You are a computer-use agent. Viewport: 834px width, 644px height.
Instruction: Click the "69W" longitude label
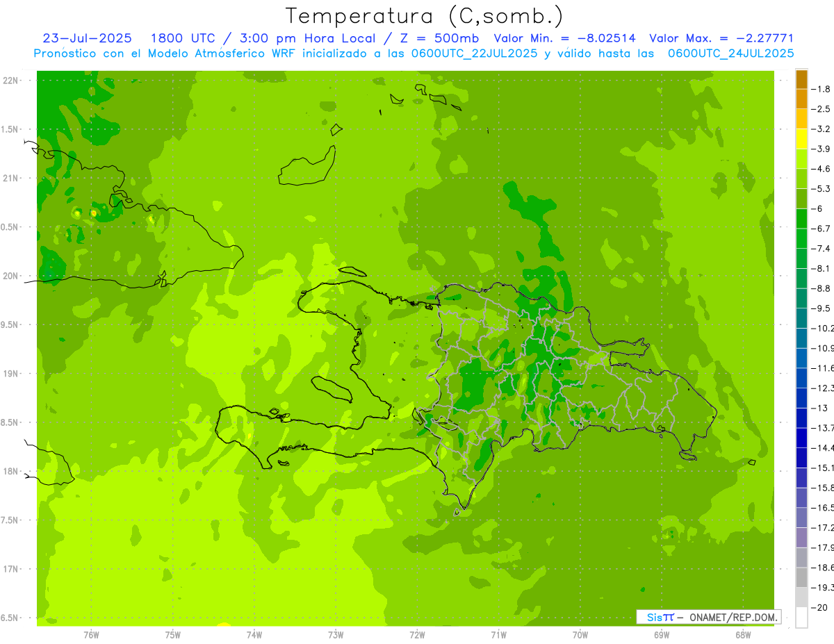coord(662,635)
